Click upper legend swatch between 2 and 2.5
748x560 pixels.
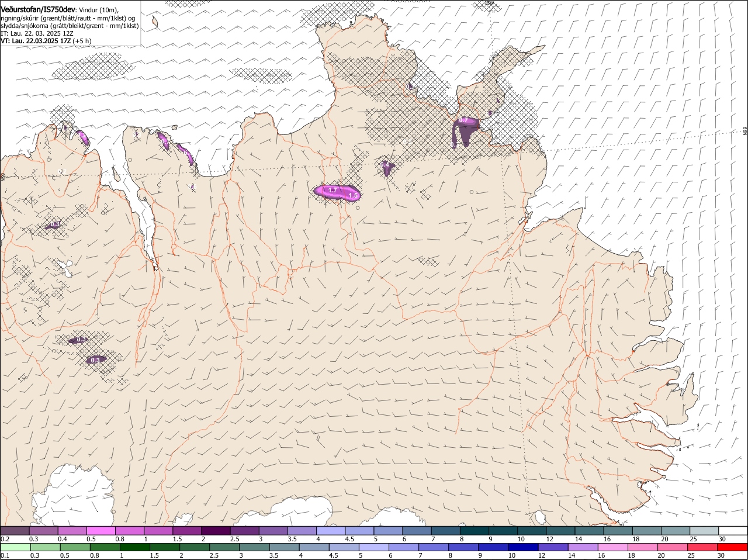tap(216, 531)
